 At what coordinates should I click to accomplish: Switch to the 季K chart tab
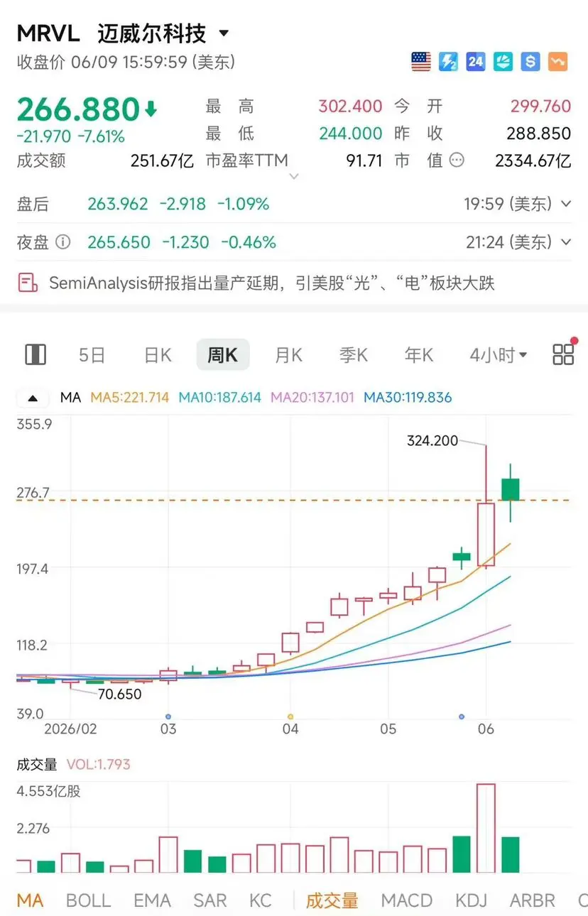click(354, 355)
